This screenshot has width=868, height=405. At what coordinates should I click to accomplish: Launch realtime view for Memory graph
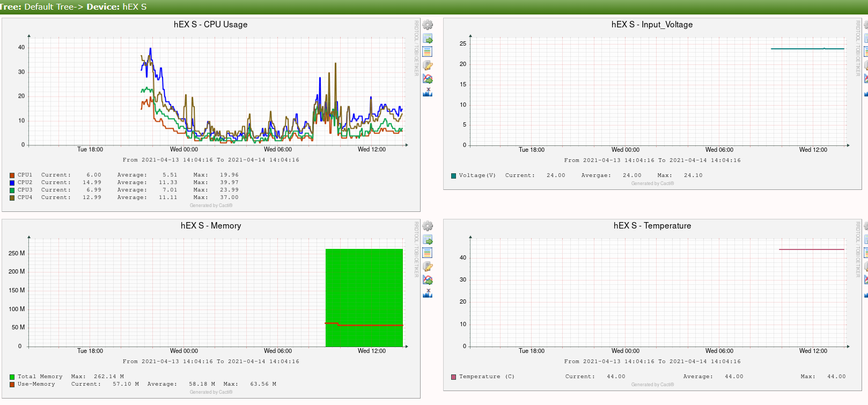[x=428, y=280]
